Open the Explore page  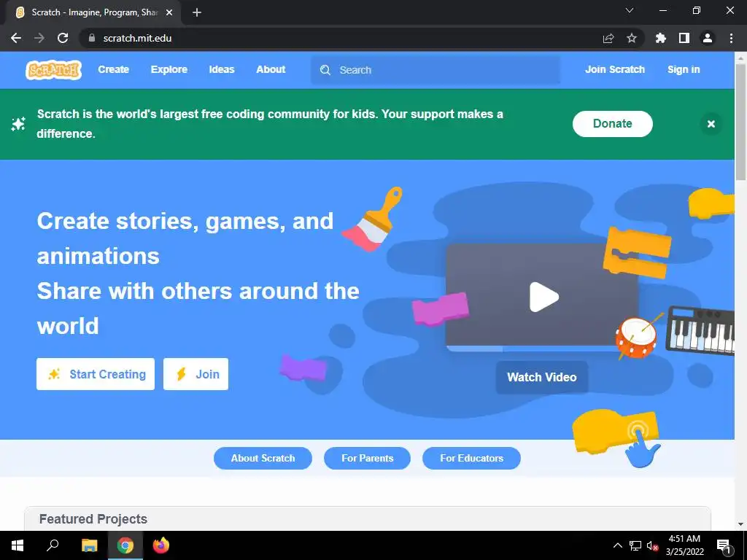click(169, 69)
